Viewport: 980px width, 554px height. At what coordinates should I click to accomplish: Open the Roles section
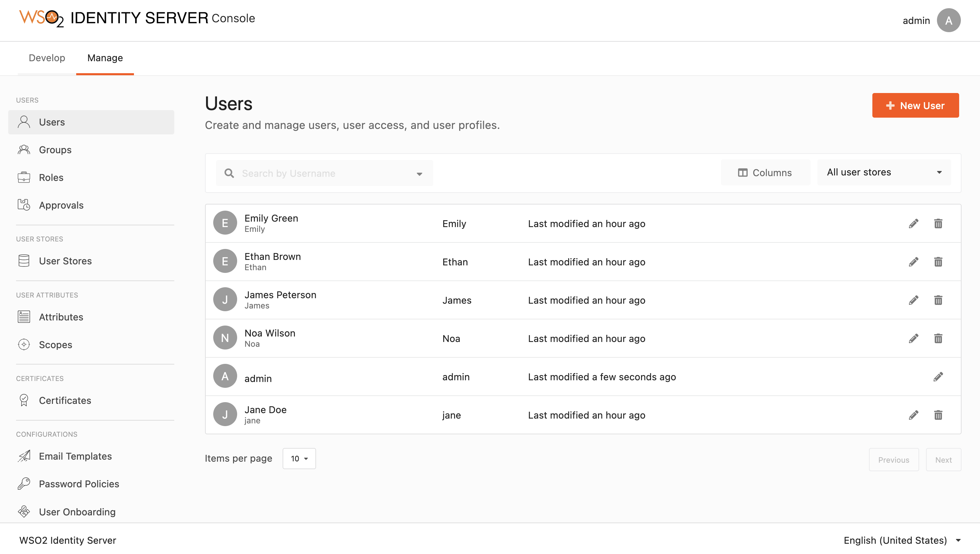pos(51,177)
